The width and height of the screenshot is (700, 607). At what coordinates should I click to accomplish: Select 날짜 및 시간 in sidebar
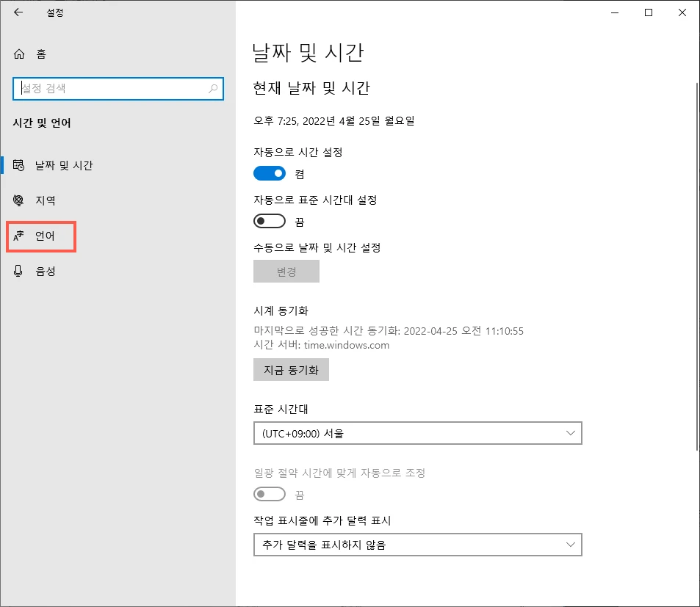click(x=118, y=165)
